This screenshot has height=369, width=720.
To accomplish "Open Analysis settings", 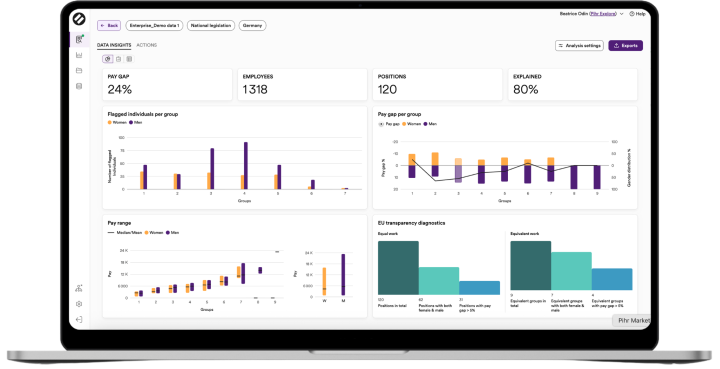I will coord(579,45).
